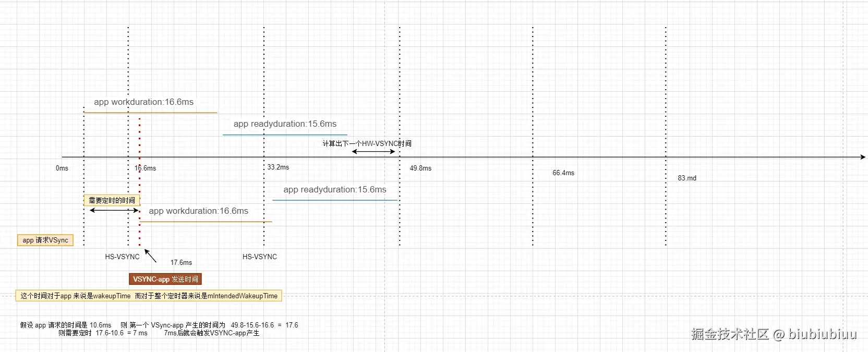Select the '83.md' timeline label

click(687, 178)
